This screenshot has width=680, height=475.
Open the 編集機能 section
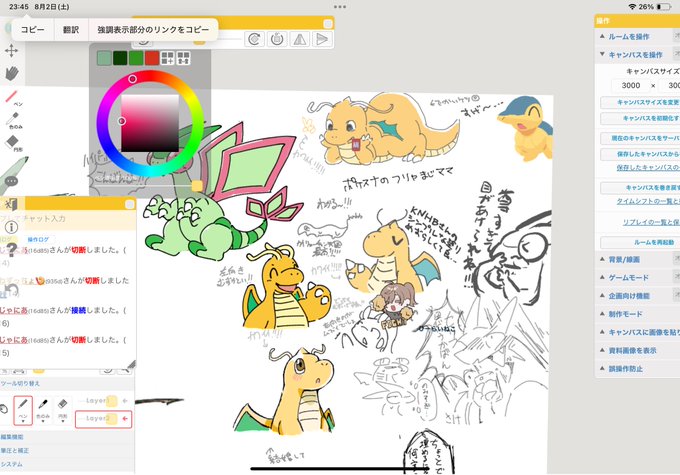click(12, 437)
